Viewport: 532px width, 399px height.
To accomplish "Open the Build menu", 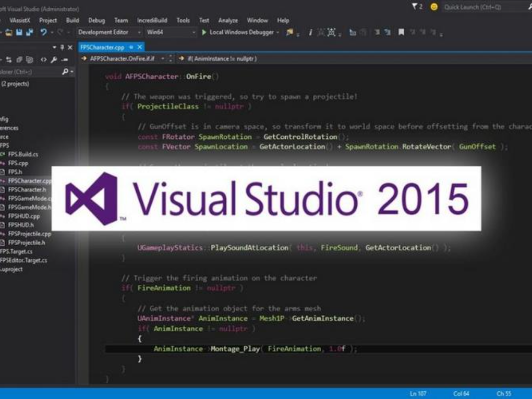I will point(72,20).
